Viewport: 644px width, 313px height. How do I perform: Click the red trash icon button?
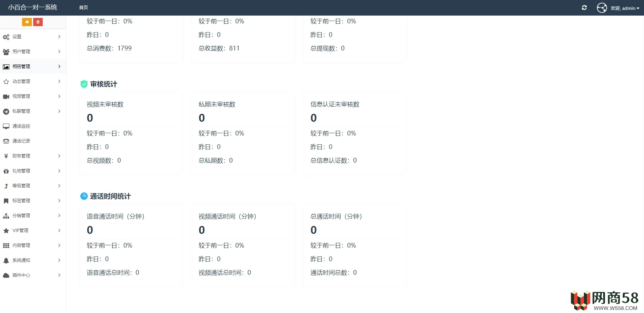[x=38, y=22]
